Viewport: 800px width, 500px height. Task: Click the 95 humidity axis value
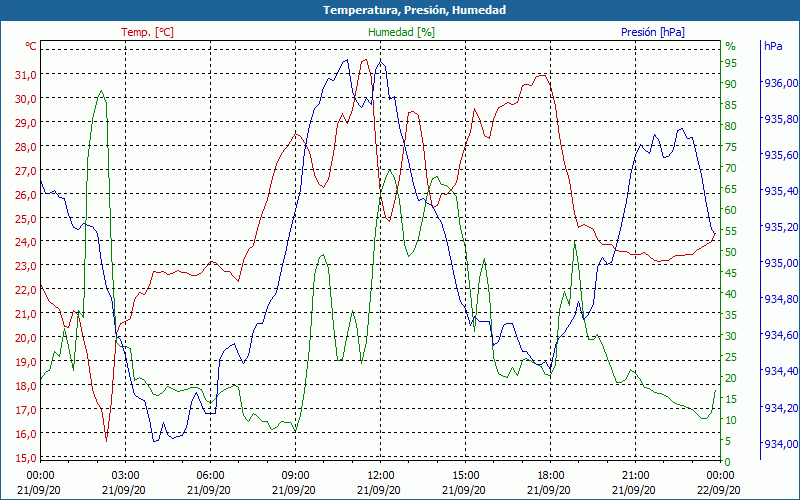[731, 63]
